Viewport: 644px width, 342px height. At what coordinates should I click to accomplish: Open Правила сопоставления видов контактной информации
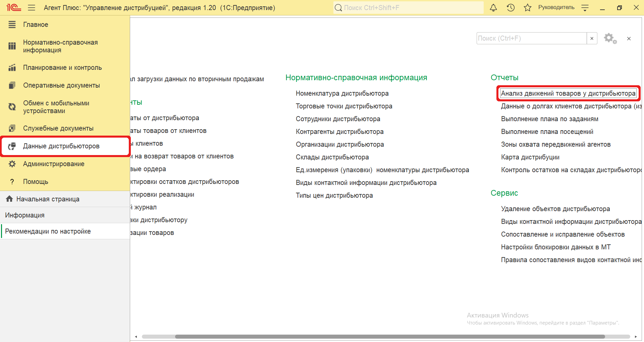(x=571, y=260)
